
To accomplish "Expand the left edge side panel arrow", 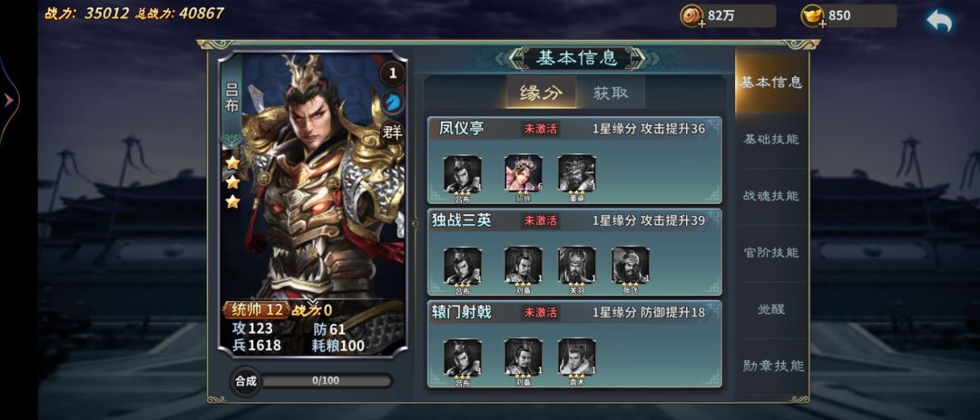I will coord(9,100).
